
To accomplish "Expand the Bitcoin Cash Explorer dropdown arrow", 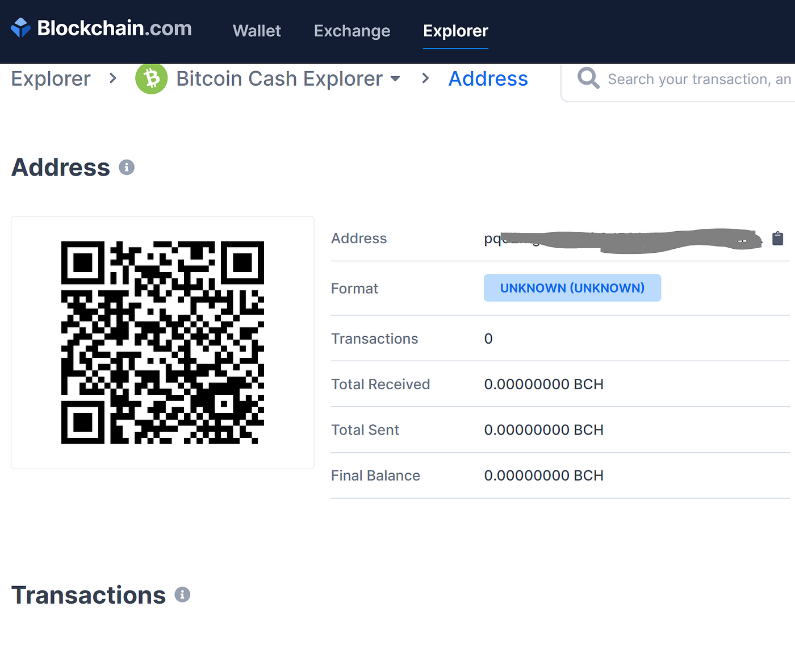I will [x=395, y=79].
